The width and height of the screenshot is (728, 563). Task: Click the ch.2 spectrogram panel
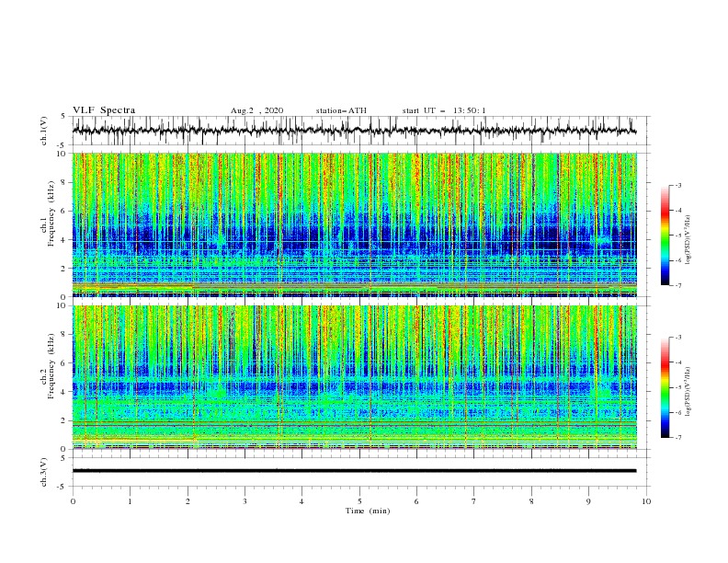tap(355, 377)
